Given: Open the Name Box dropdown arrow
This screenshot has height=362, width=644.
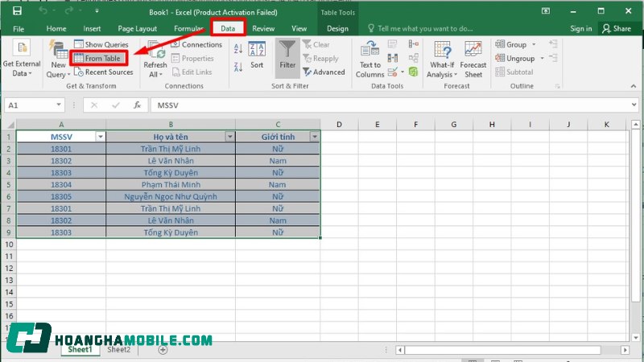Looking at the screenshot, I should [59, 105].
